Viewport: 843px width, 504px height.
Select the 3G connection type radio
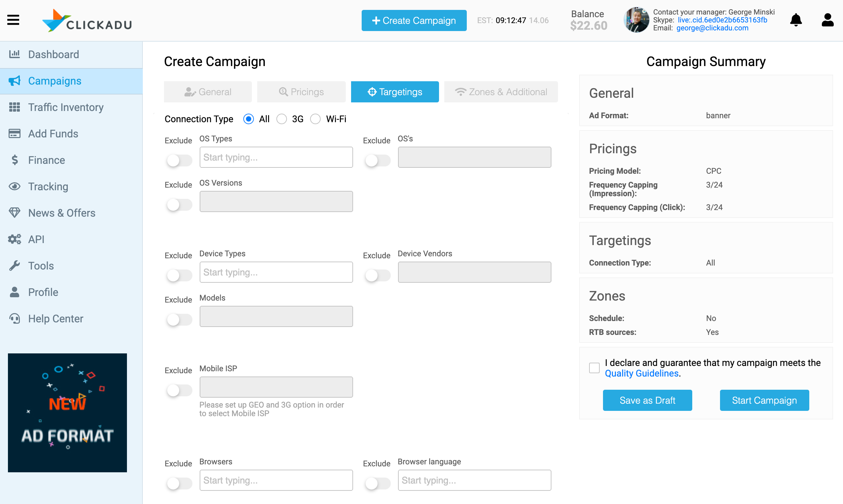pyautogui.click(x=281, y=119)
